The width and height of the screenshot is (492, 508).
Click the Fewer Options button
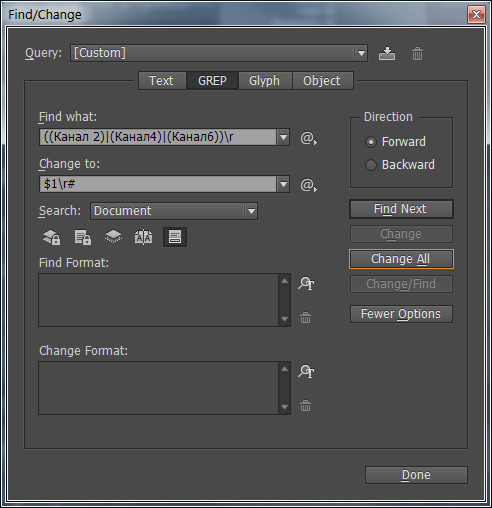coord(401,314)
